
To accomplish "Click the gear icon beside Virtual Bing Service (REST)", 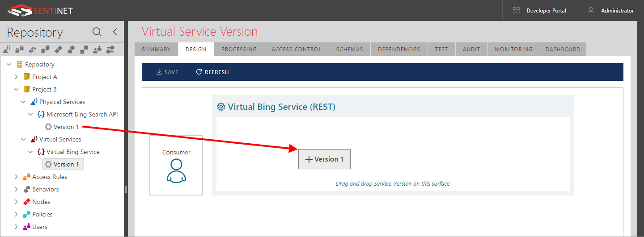I will pyautogui.click(x=221, y=107).
